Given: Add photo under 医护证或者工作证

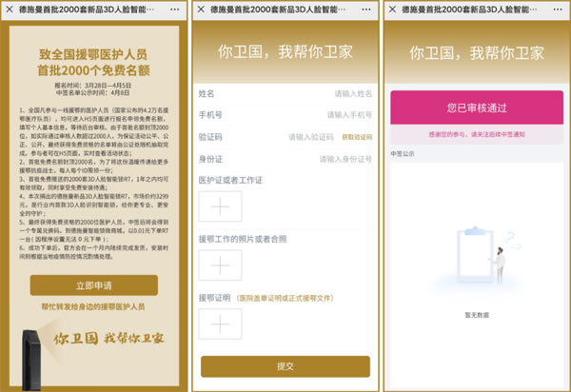Looking at the screenshot, I should (x=220, y=206).
